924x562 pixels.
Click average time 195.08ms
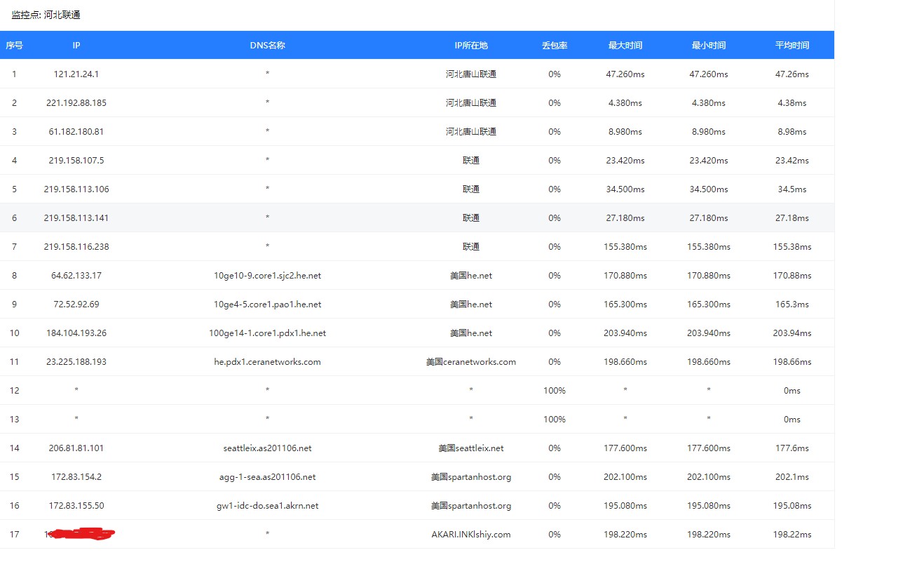click(792, 505)
